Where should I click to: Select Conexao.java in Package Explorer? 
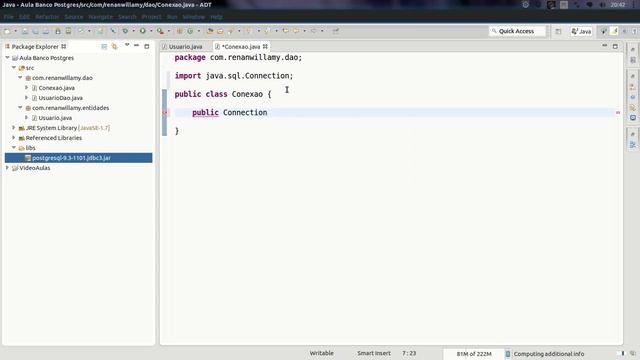click(x=56, y=88)
